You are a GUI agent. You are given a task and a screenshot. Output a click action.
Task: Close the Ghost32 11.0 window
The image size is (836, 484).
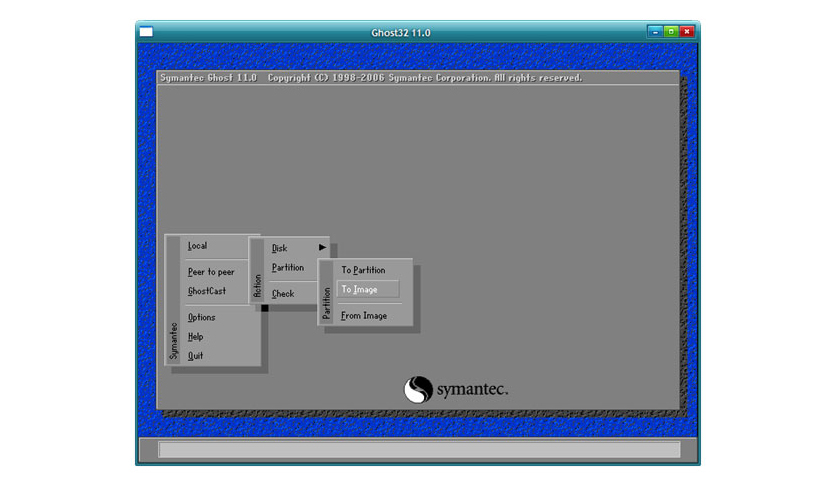pos(687,31)
